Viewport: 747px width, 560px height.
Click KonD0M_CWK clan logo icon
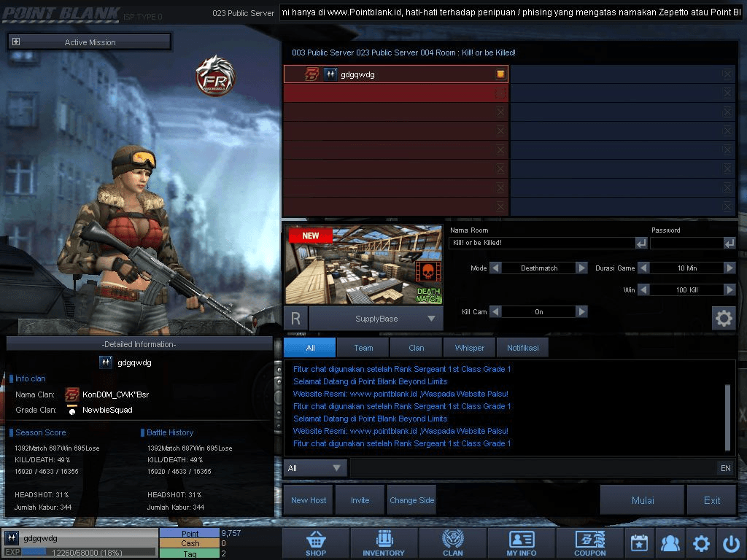(72, 394)
